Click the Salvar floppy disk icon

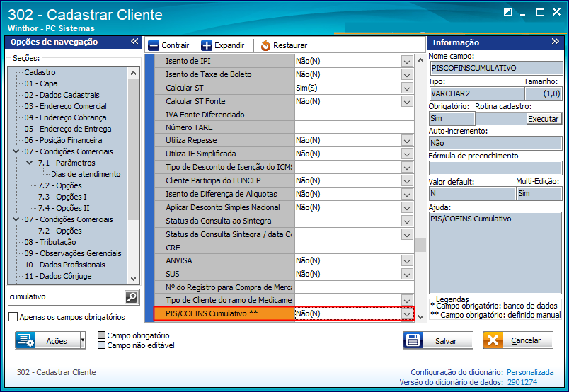pyautogui.click(x=413, y=340)
